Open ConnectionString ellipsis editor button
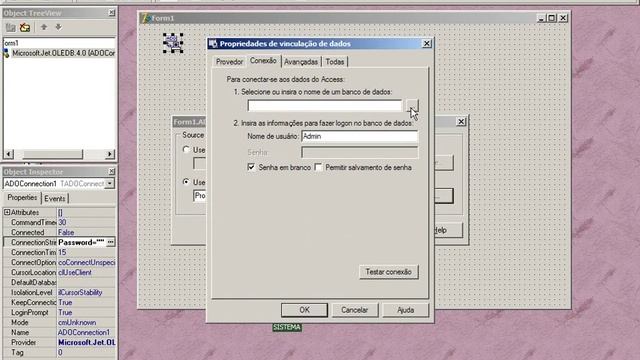 (x=110, y=242)
